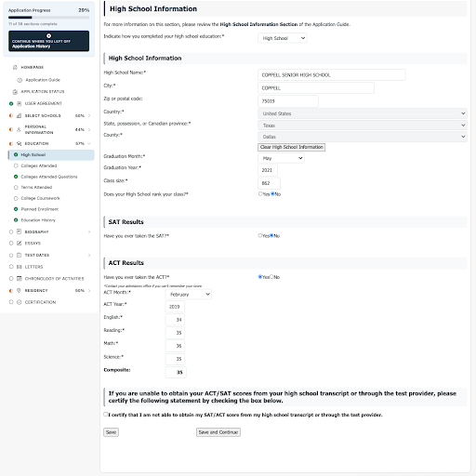476x476 pixels.
Task: Expand the Biography sidebar section
Action: (x=89, y=231)
